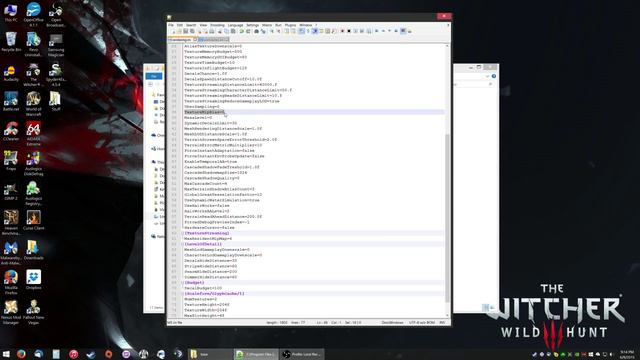
Task: Close the active document tab with its X
Action: click(x=195, y=40)
